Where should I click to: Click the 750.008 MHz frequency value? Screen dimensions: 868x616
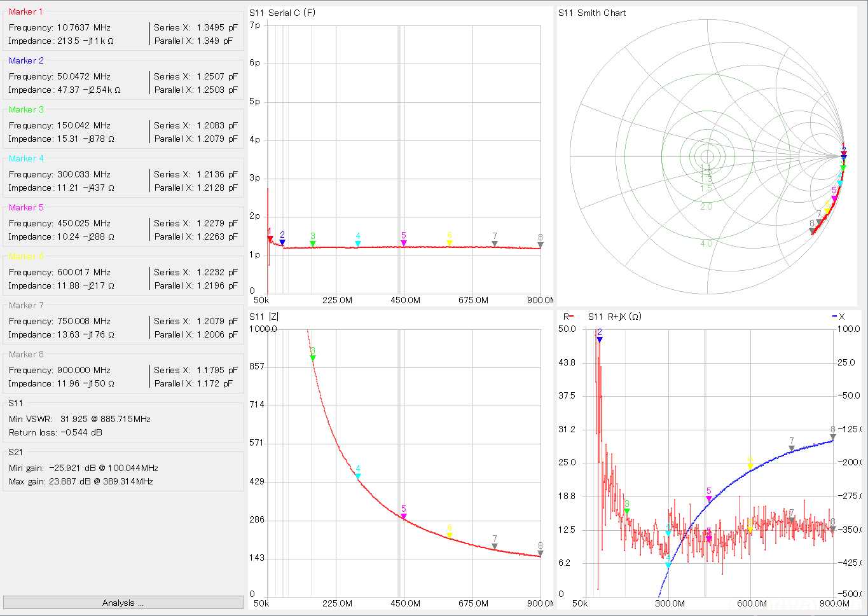pyautogui.click(x=84, y=321)
